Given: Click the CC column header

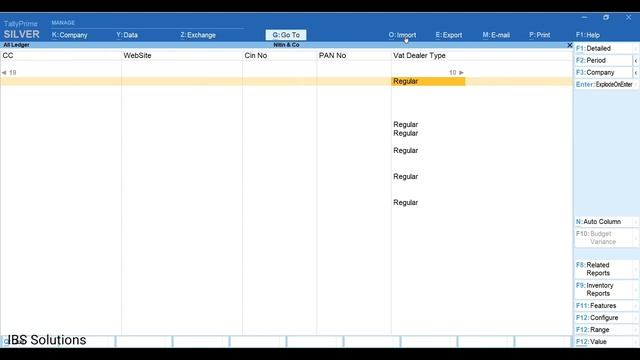Looking at the screenshot, I should (x=8, y=56).
